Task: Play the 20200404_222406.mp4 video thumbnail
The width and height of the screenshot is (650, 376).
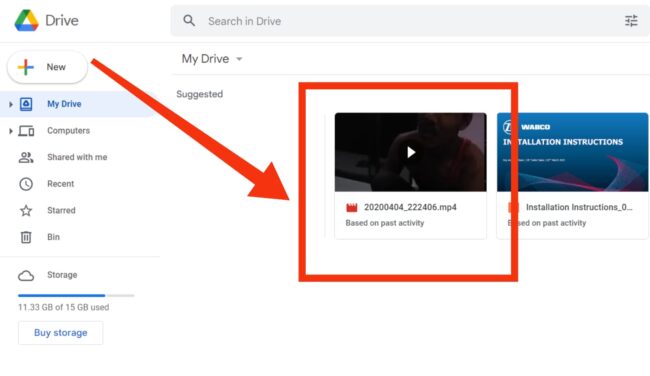Action: click(x=410, y=152)
